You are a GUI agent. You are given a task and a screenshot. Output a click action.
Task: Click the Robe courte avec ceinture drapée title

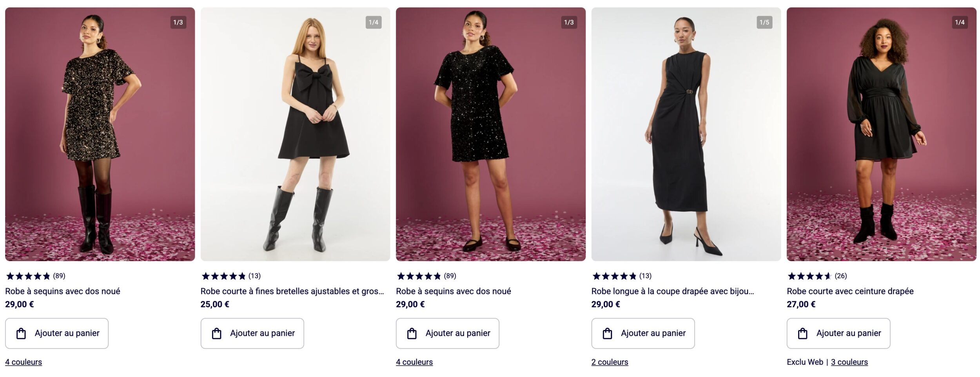point(850,291)
